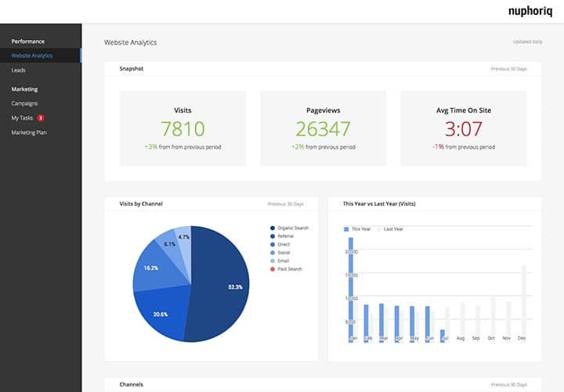Viewport: 564px width, 392px height.
Task: Click the Oct month axis label
Action: pyautogui.click(x=491, y=339)
